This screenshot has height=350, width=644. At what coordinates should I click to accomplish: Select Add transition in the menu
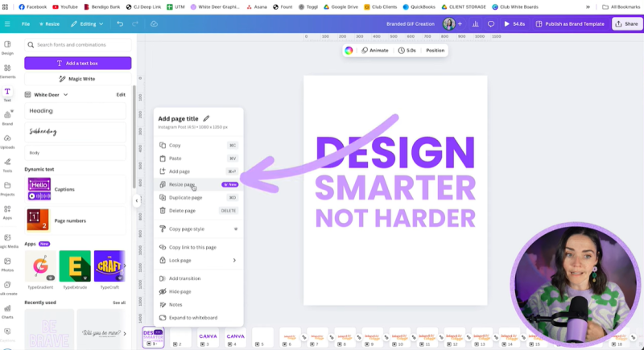pos(198,278)
